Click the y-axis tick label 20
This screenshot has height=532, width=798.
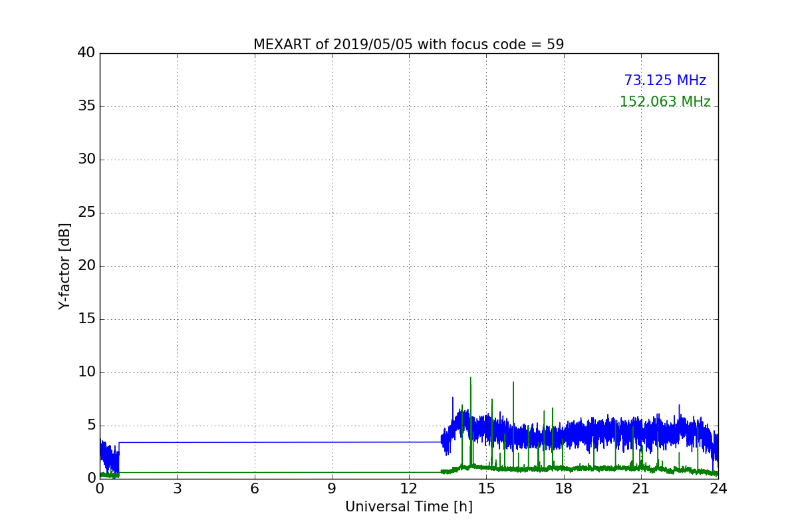pyautogui.click(x=86, y=266)
